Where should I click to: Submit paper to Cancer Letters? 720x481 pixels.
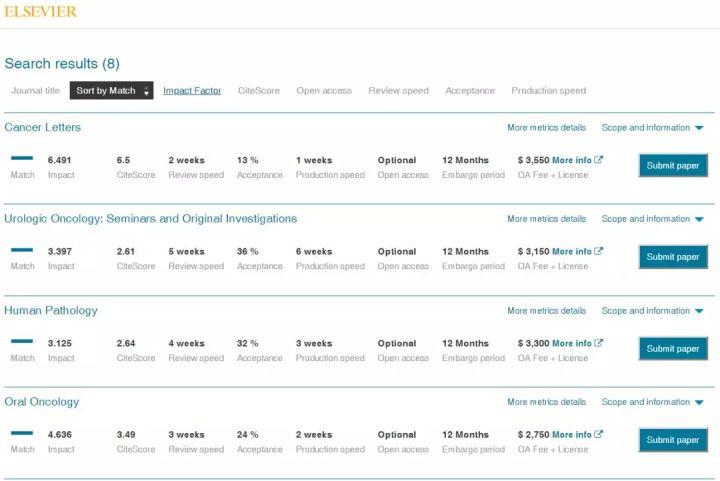pyautogui.click(x=673, y=166)
